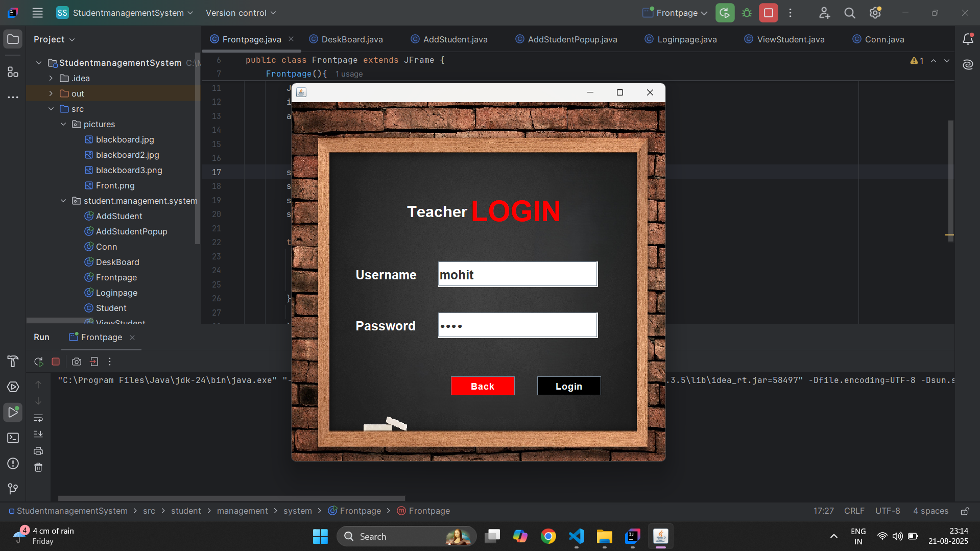Collapse the pictures folder
The image size is (980, 551).
click(x=63, y=124)
